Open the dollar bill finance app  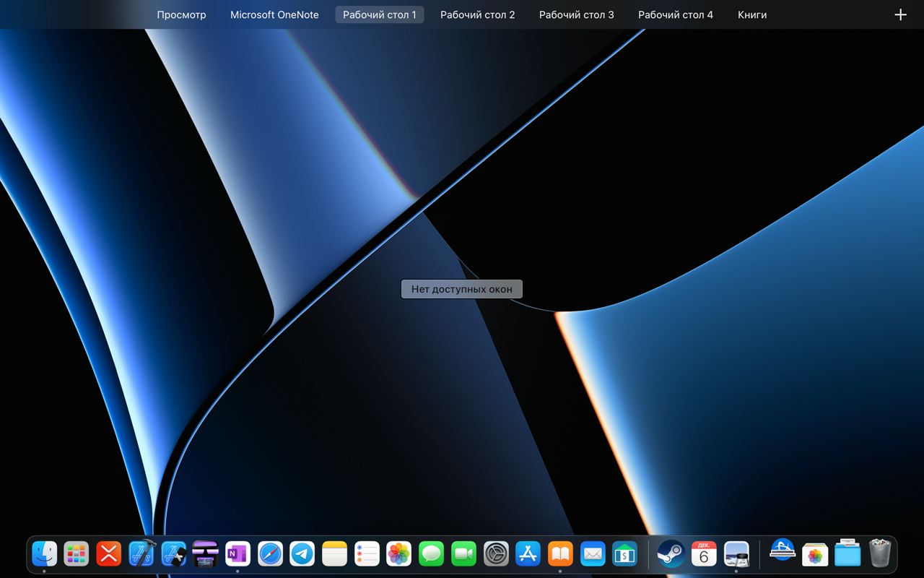click(625, 554)
